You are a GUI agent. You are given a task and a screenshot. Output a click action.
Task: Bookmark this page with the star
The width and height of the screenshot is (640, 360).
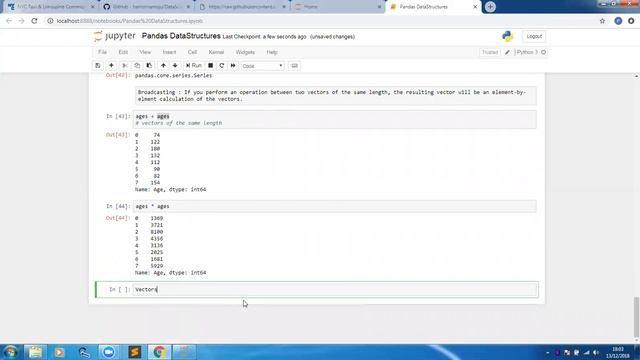[602, 21]
